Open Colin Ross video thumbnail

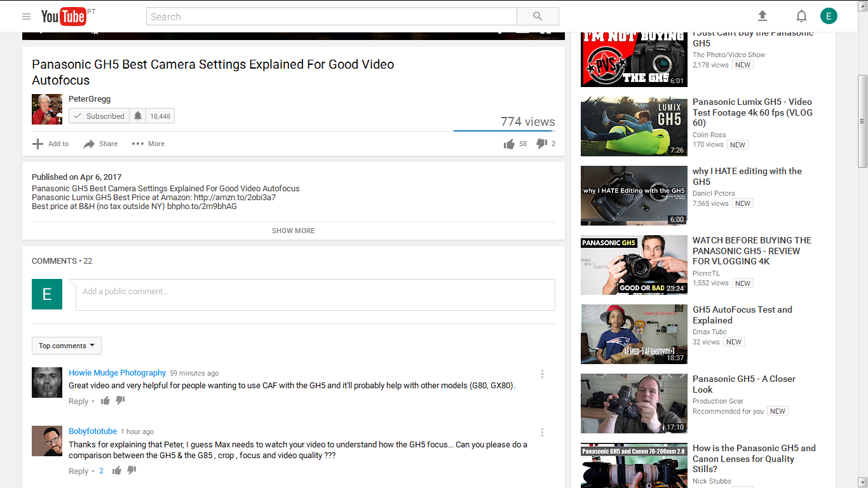[634, 126]
